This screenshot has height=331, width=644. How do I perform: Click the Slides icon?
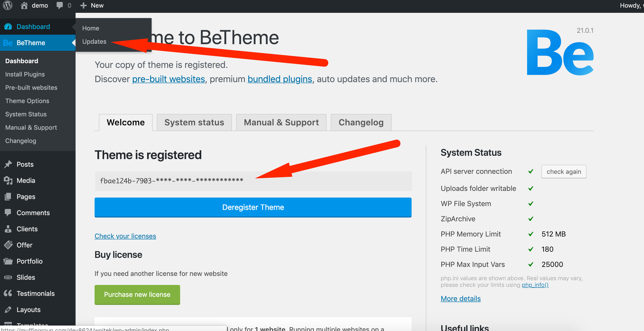(x=8, y=277)
